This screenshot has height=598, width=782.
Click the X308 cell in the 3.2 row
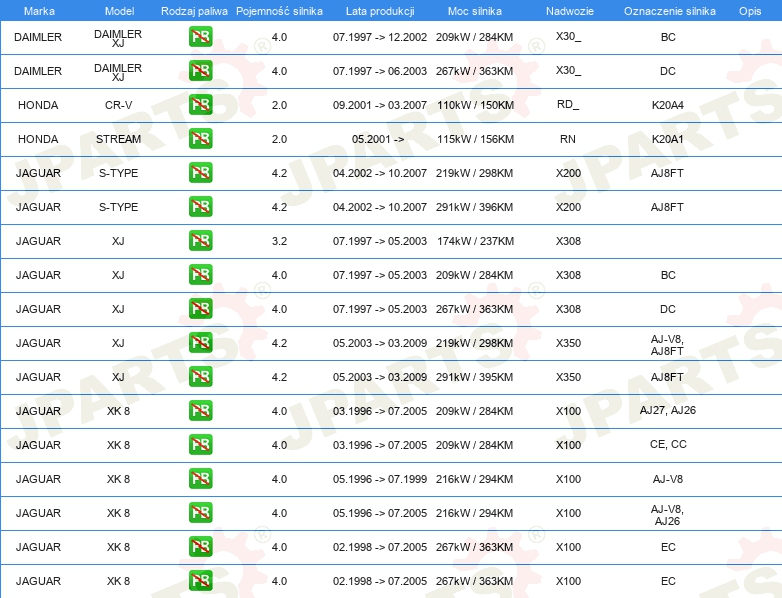pyautogui.click(x=569, y=241)
